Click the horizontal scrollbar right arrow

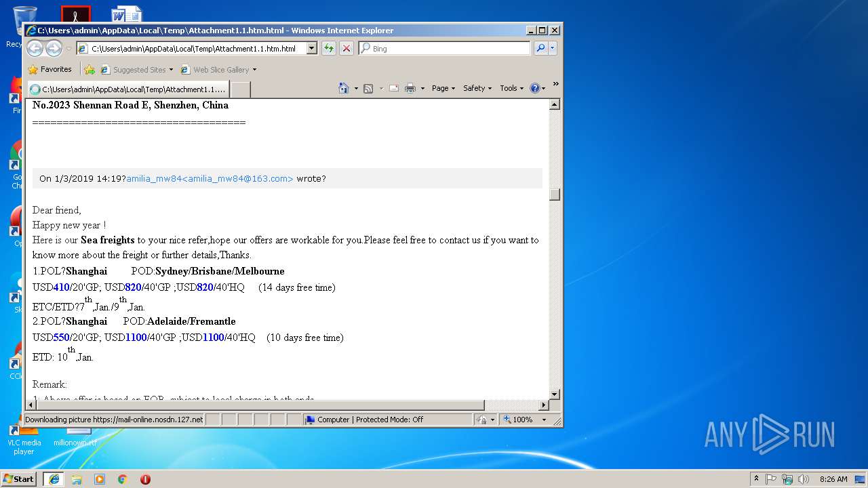(543, 405)
